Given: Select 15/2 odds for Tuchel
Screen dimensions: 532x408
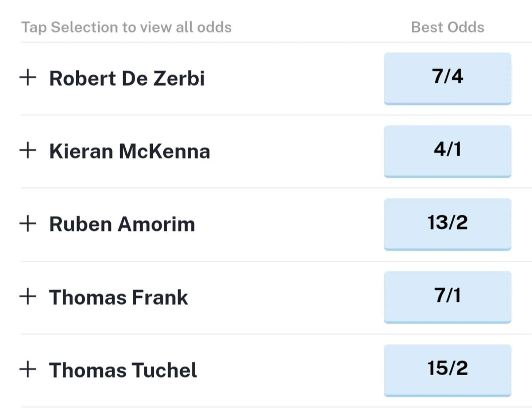Looking at the screenshot, I should [x=447, y=370].
